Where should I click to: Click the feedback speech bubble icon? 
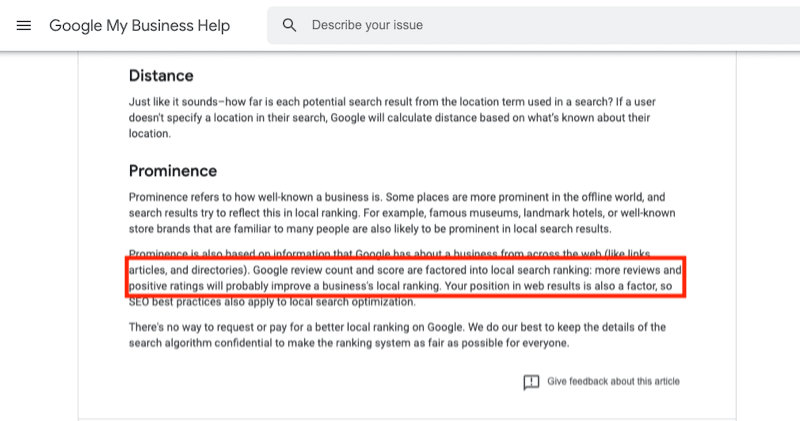pyautogui.click(x=532, y=382)
